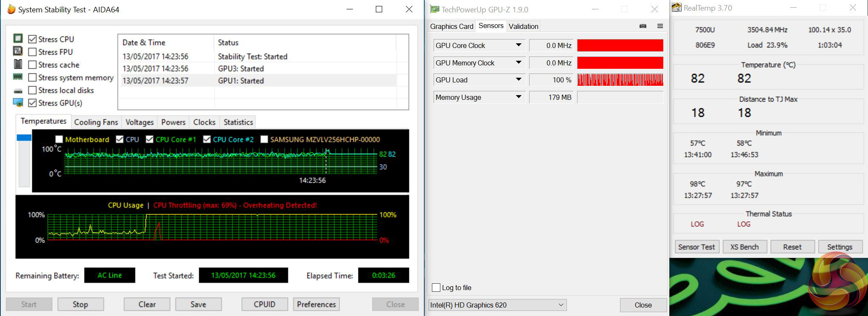Click the local disks drive icon
The height and width of the screenshot is (316, 868).
pos(18,90)
